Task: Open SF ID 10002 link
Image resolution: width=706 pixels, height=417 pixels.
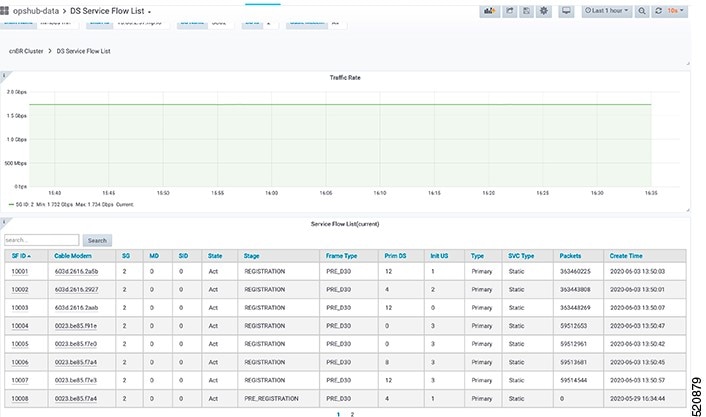Action: (x=20, y=290)
